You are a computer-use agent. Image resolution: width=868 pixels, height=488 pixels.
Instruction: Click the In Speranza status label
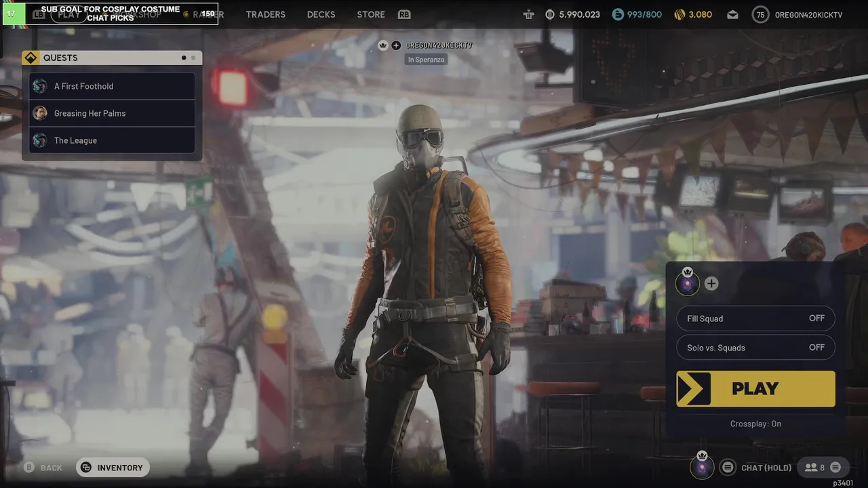(x=426, y=60)
